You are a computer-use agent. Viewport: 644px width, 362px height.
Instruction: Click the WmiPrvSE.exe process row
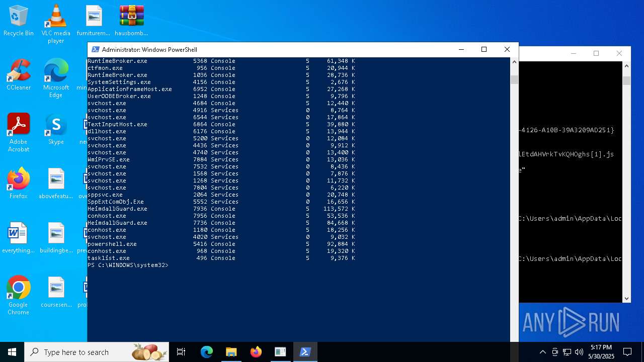pos(221,159)
